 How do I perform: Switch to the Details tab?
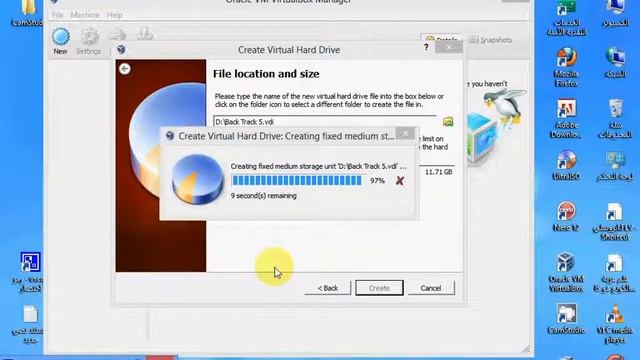pyautogui.click(x=441, y=39)
